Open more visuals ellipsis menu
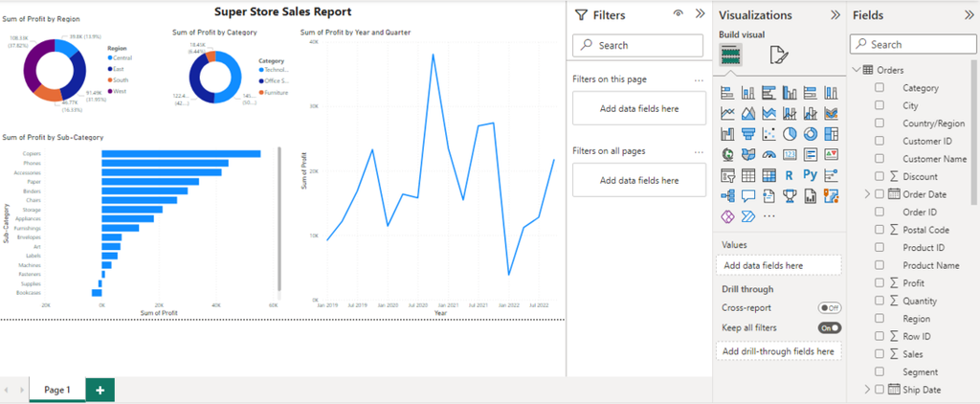980x404 pixels. pyautogui.click(x=769, y=216)
